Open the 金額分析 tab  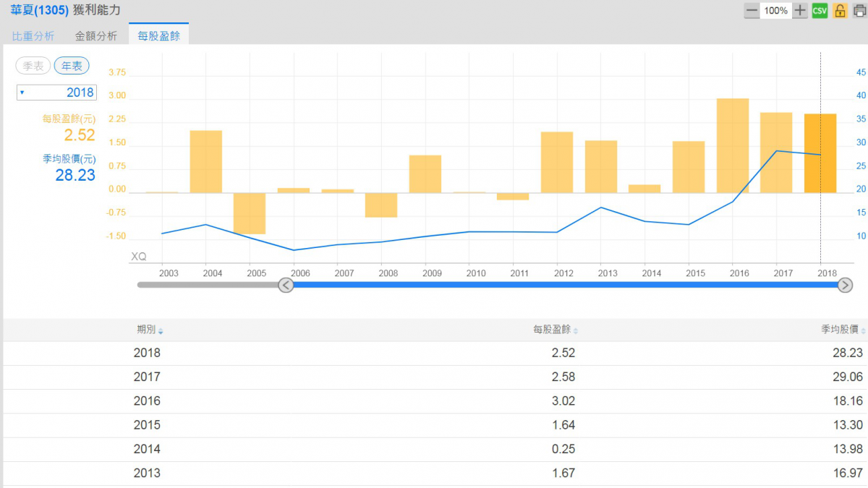pos(96,35)
